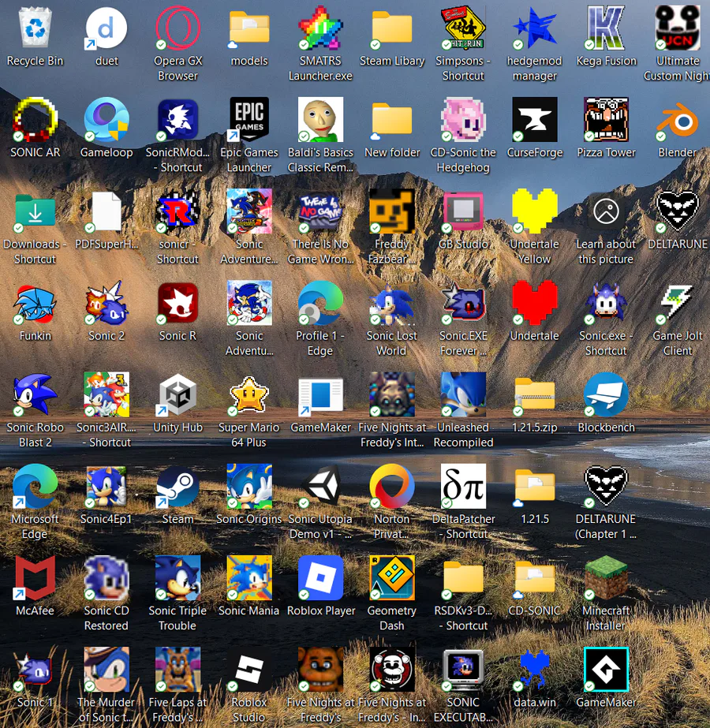Launch Unity Hub icon

click(177, 394)
